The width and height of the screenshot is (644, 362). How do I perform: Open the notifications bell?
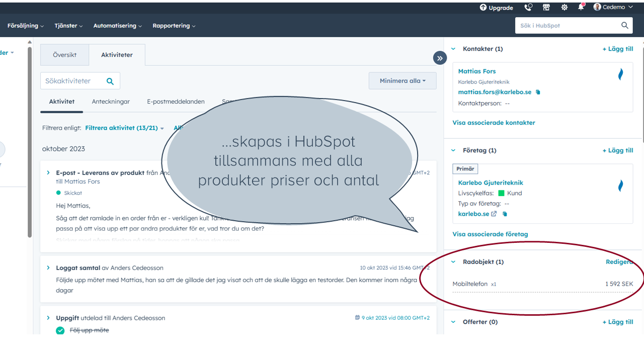(582, 7)
